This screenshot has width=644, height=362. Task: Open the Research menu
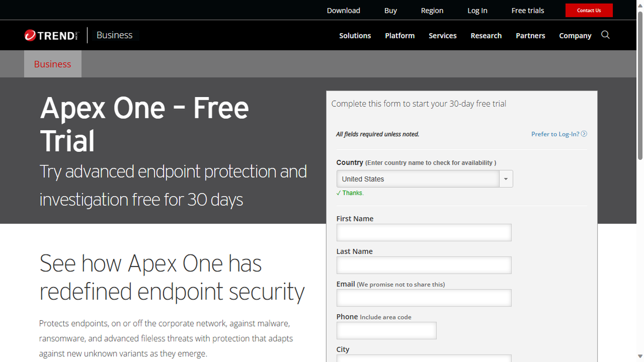click(486, 35)
